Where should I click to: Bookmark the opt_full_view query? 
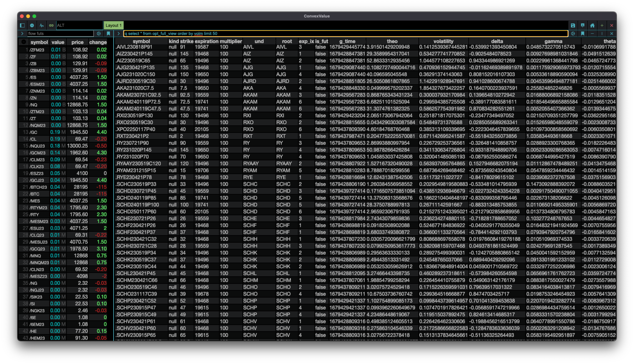coord(583,34)
